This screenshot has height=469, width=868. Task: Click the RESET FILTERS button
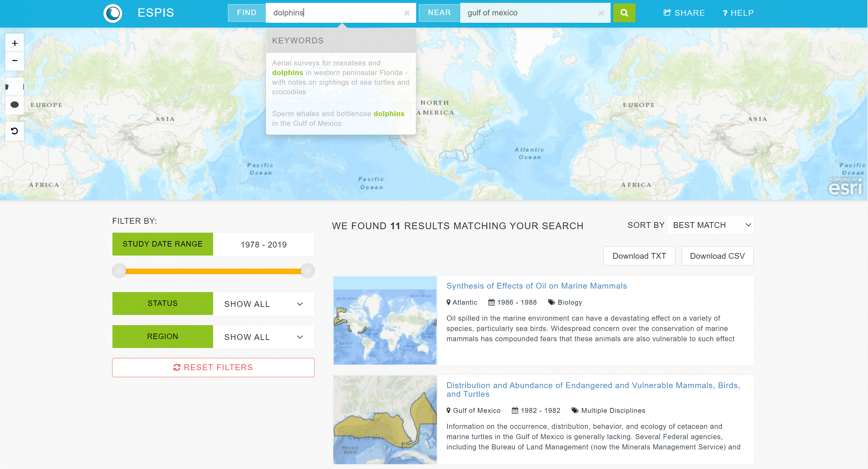point(214,367)
